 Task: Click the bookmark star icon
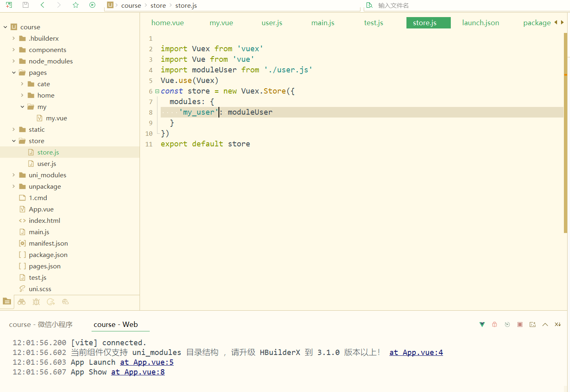76,5
